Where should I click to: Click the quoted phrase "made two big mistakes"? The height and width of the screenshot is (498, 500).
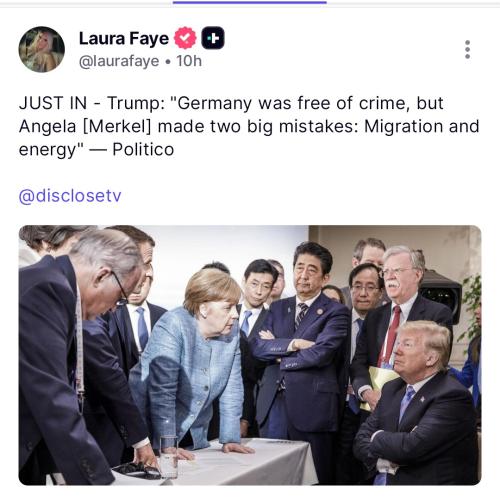[x=258, y=126]
